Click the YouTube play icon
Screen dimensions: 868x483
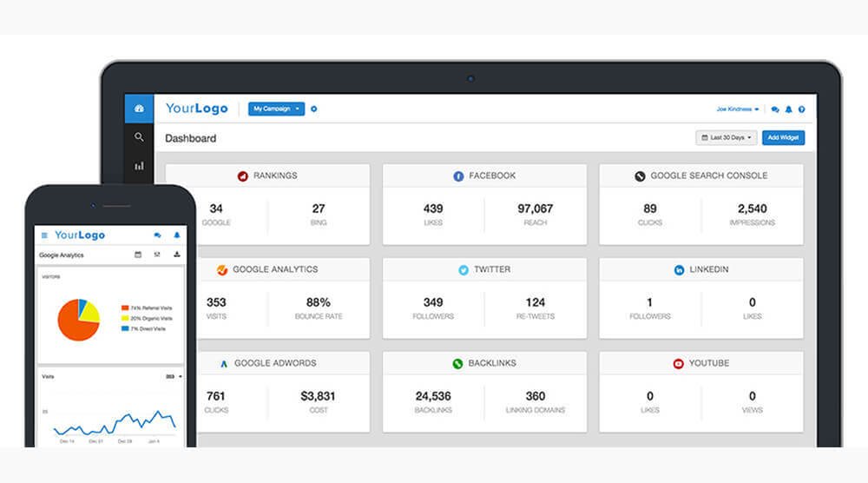click(678, 364)
